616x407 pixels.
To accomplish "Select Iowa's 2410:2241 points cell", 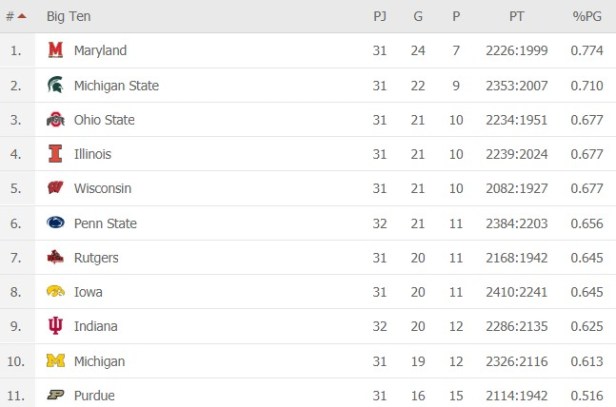I will [517, 292].
